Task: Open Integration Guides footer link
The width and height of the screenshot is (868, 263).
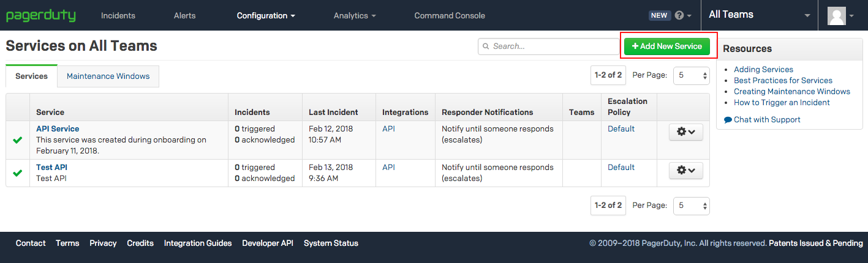Action: click(x=198, y=243)
